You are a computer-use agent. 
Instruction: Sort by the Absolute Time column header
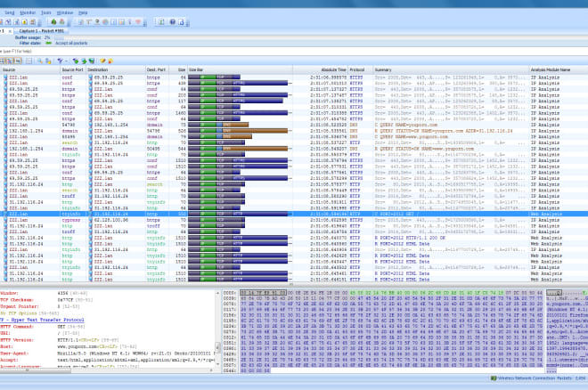[321, 69]
